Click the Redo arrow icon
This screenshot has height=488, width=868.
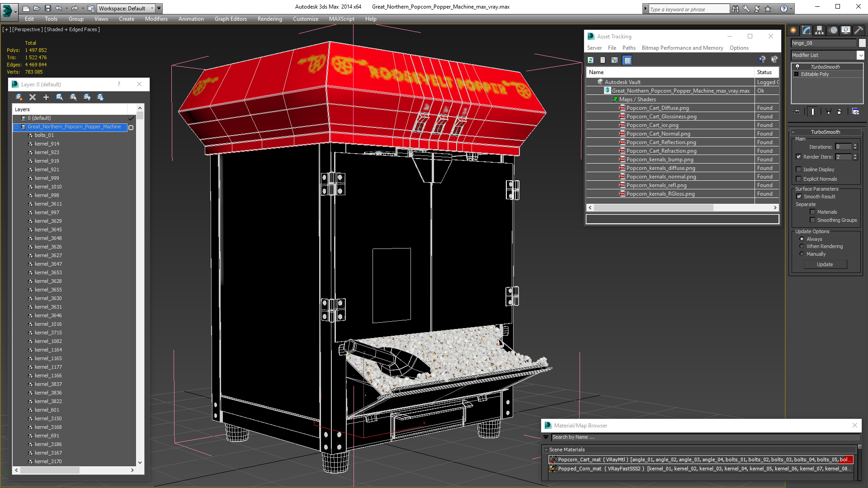tap(75, 8)
